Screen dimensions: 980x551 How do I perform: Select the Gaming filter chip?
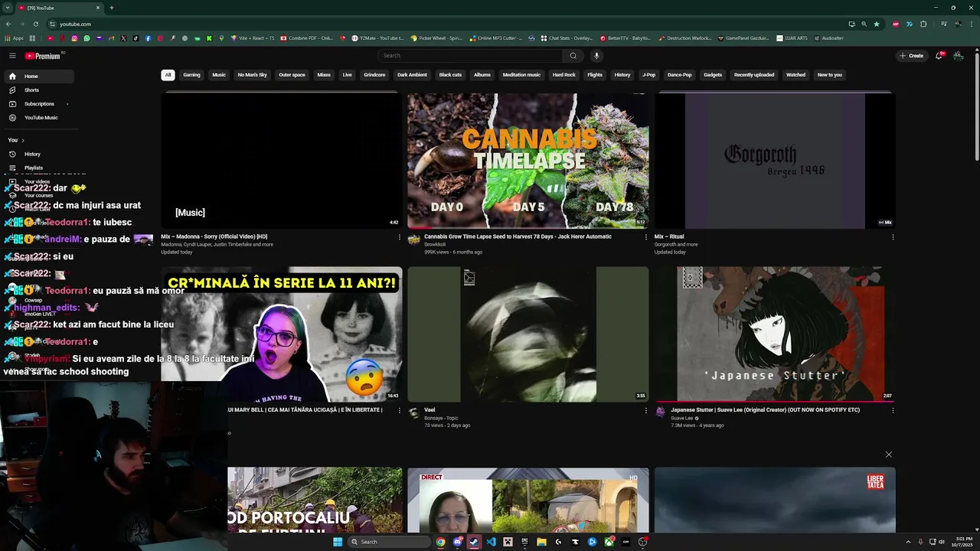click(x=191, y=75)
